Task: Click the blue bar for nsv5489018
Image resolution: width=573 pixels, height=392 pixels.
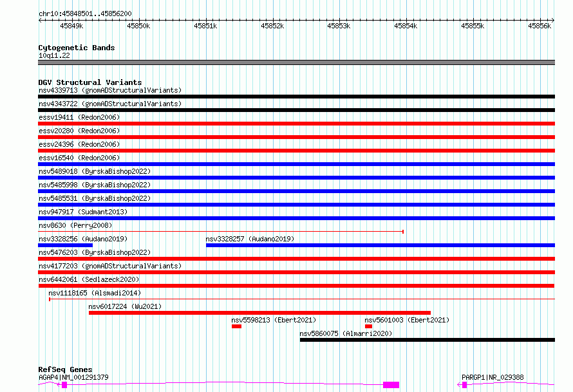Action: point(296,178)
